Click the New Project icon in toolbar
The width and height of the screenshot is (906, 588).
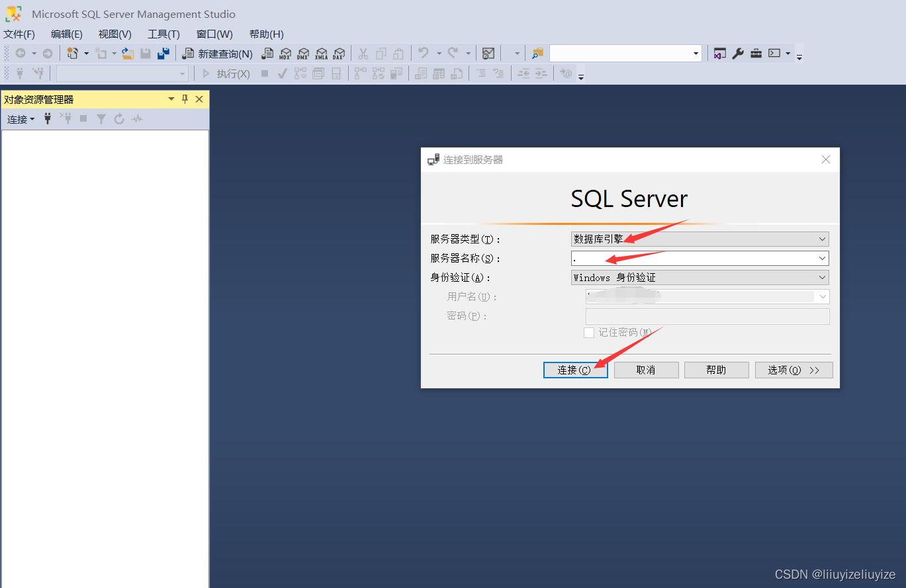(73, 54)
